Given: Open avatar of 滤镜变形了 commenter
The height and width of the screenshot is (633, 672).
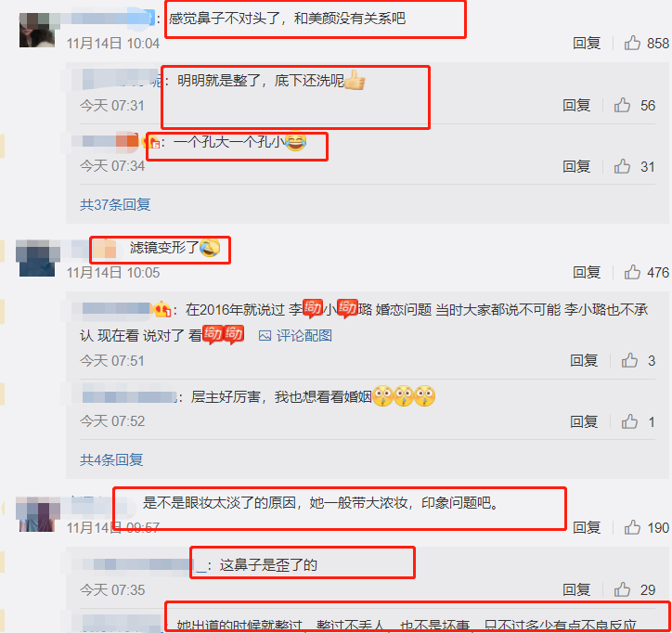Looking at the screenshot, I should (x=37, y=258).
